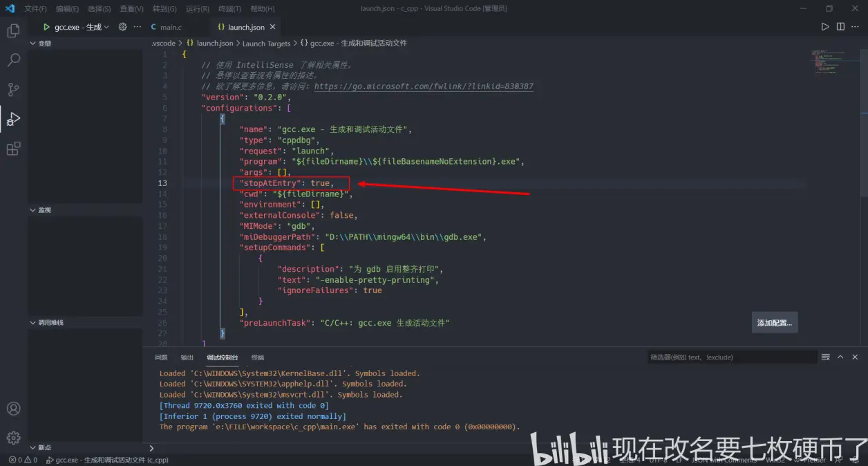Click the "version": "0.2.0" line
The width and height of the screenshot is (868, 466).
click(246, 97)
